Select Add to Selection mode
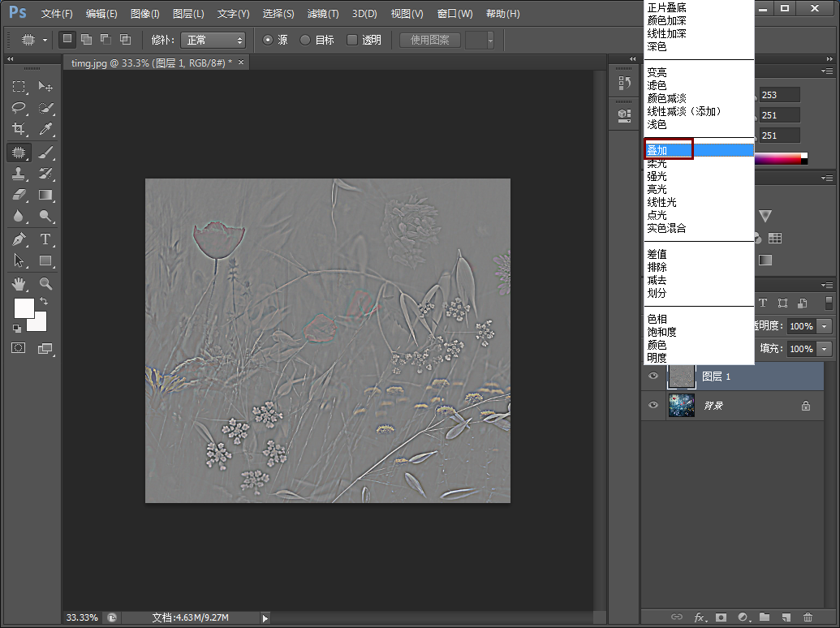The image size is (840, 628). (x=86, y=39)
